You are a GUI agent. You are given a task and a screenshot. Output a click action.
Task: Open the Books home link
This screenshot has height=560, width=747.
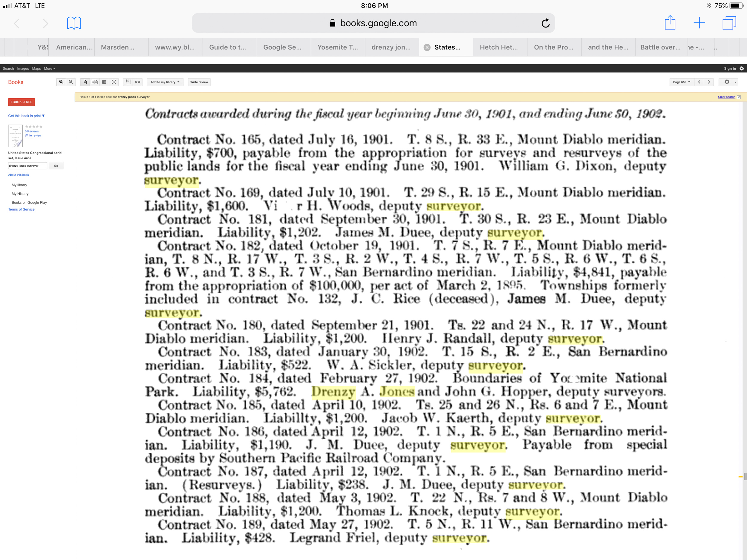16,82
